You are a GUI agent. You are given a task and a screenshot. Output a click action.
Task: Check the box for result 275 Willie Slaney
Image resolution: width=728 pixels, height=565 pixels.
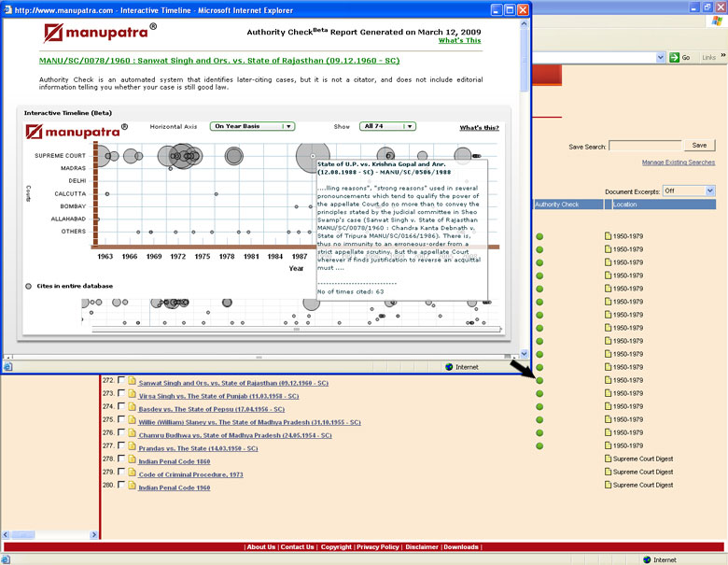click(121, 419)
